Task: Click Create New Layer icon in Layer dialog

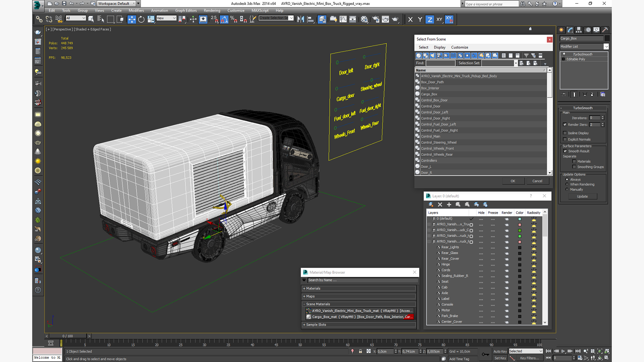Action: (x=431, y=204)
